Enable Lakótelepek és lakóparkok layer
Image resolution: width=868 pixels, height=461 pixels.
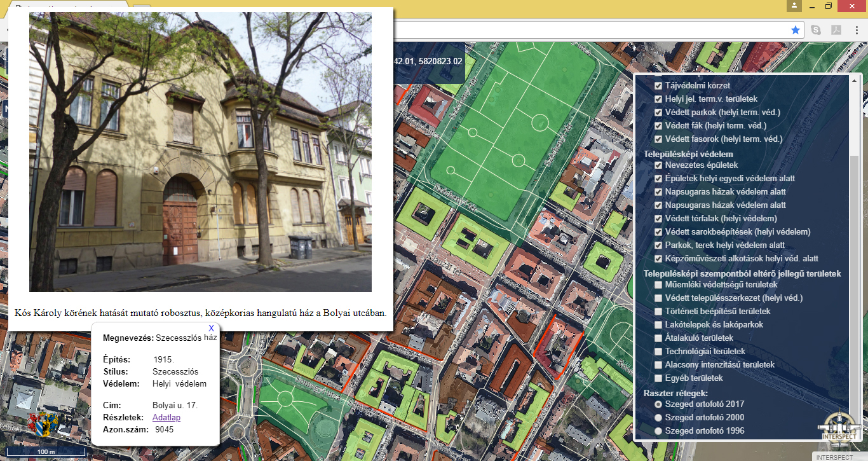[659, 325]
